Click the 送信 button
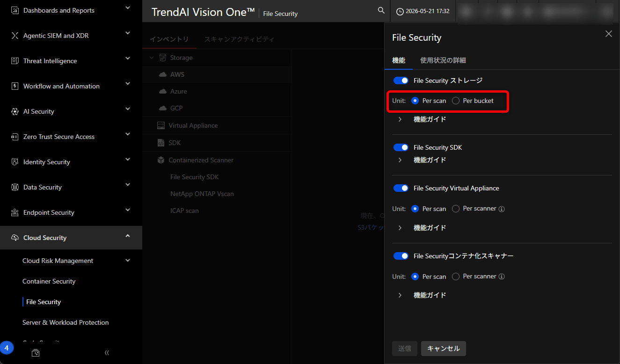620x364 pixels. pyautogui.click(x=405, y=349)
